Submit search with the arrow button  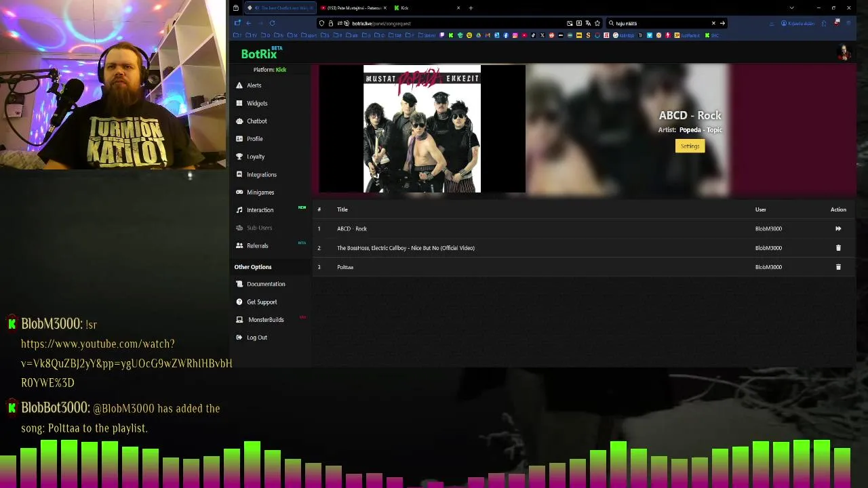click(722, 23)
